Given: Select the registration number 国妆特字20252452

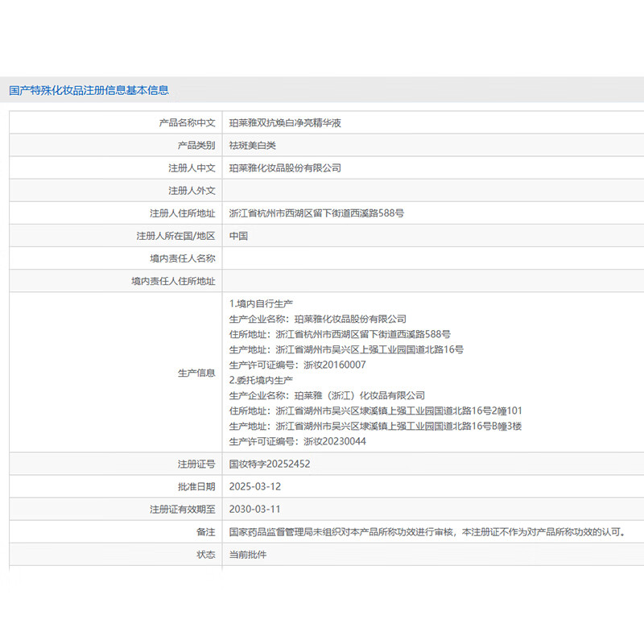Looking at the screenshot, I should pos(270,464).
